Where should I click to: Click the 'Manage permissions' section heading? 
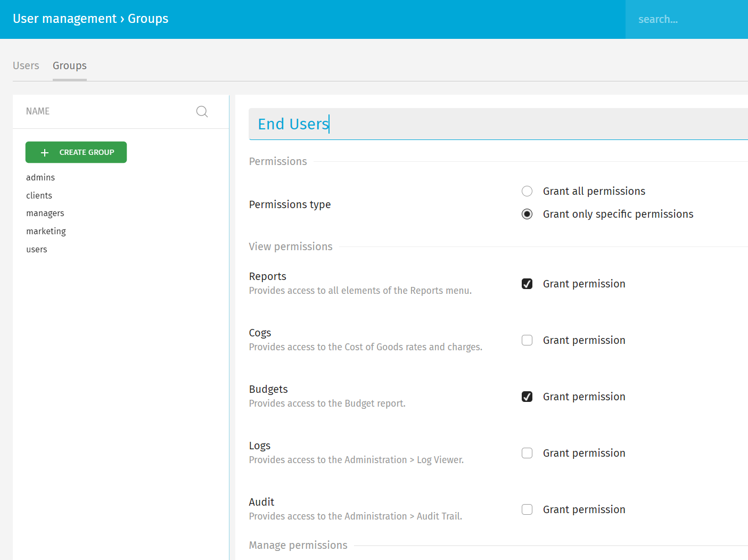tap(298, 545)
